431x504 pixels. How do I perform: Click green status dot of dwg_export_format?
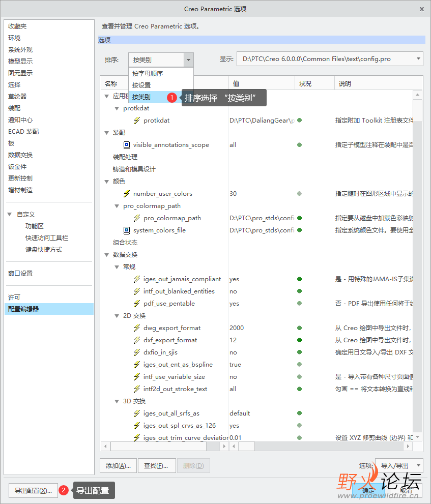[299, 328]
